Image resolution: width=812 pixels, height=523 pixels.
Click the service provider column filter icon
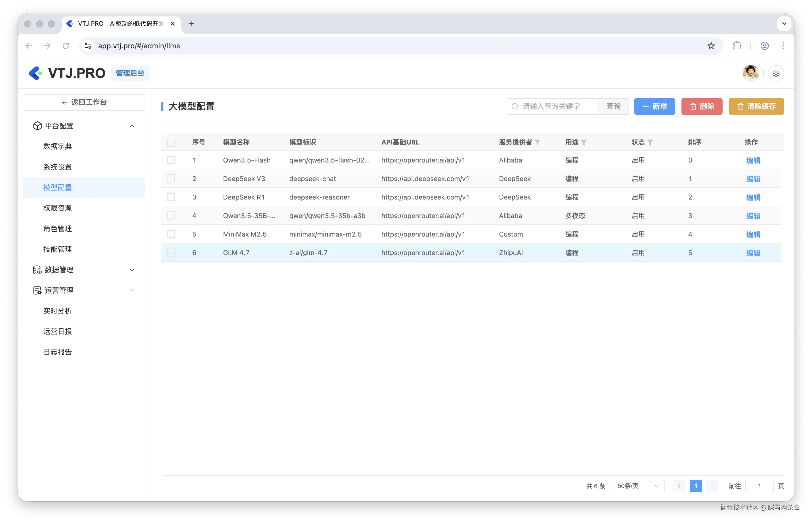coord(538,143)
